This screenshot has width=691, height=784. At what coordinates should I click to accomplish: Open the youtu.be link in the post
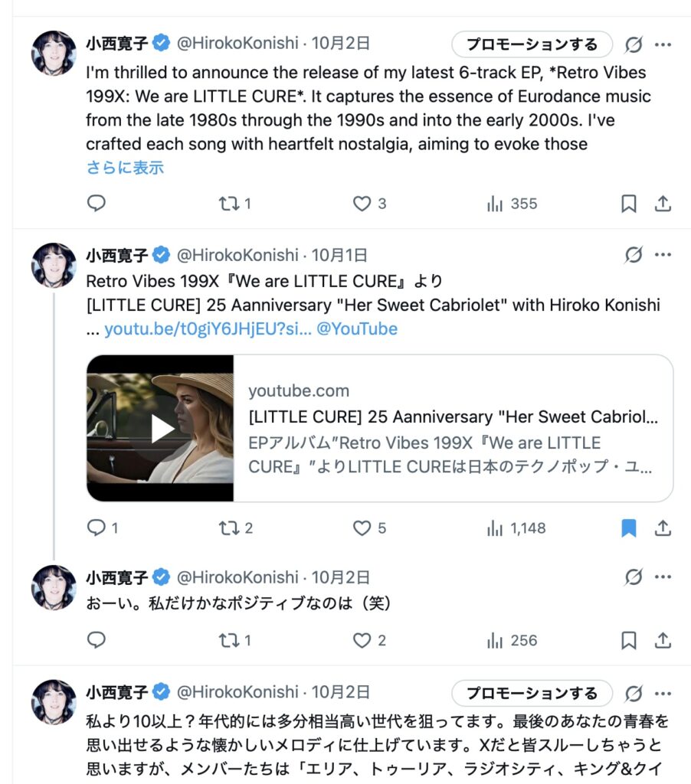(x=208, y=329)
